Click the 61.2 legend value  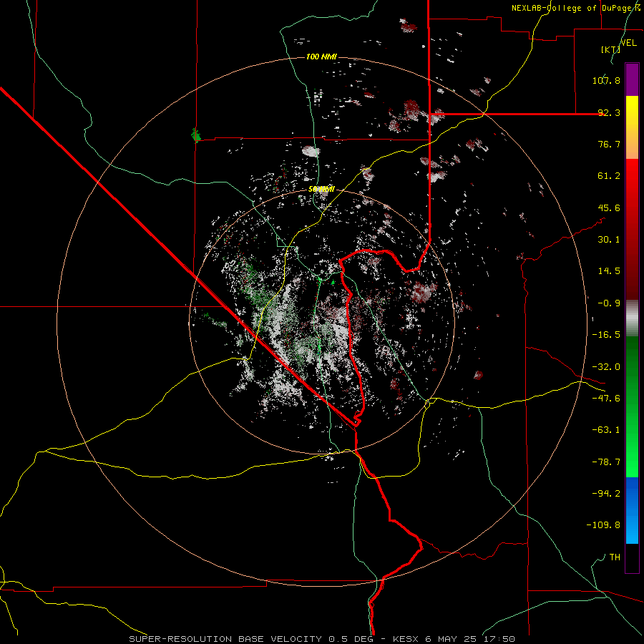click(x=609, y=176)
